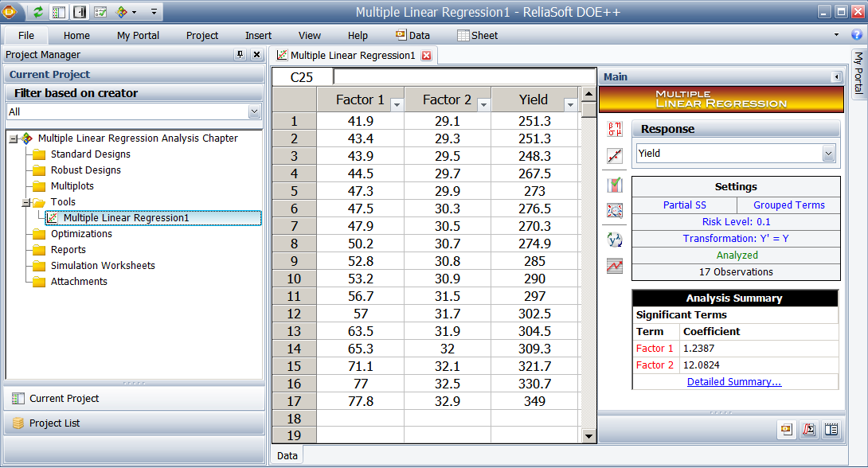Click the Current Project button in Project Manager

tap(135, 398)
